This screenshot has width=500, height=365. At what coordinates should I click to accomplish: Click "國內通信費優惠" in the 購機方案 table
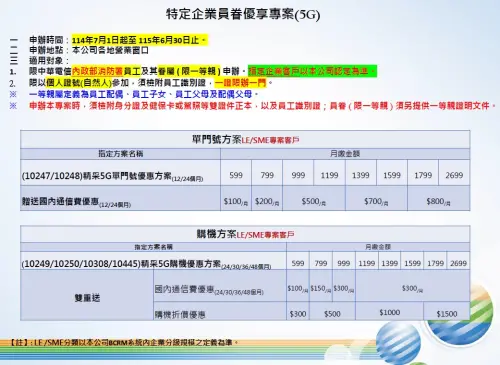pyautogui.click(x=184, y=289)
